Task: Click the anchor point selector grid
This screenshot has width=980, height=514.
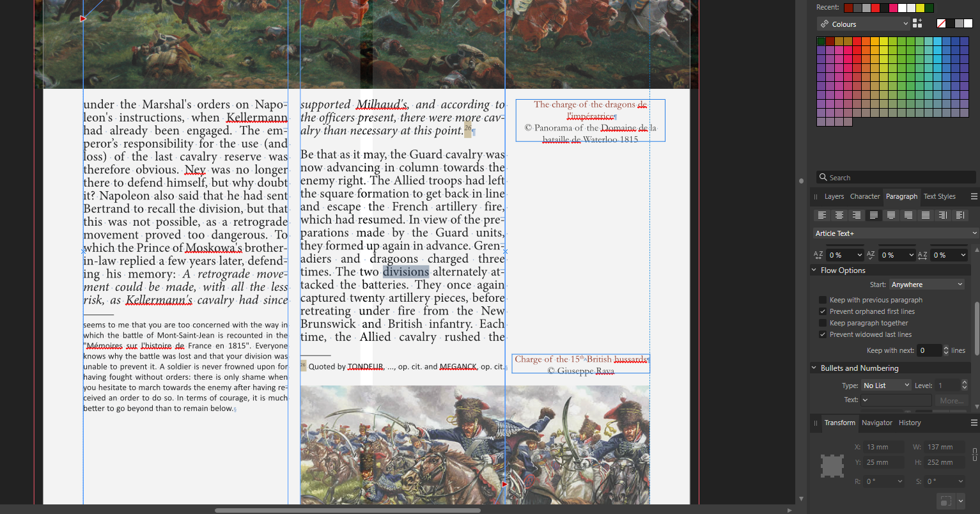Action: [832, 466]
